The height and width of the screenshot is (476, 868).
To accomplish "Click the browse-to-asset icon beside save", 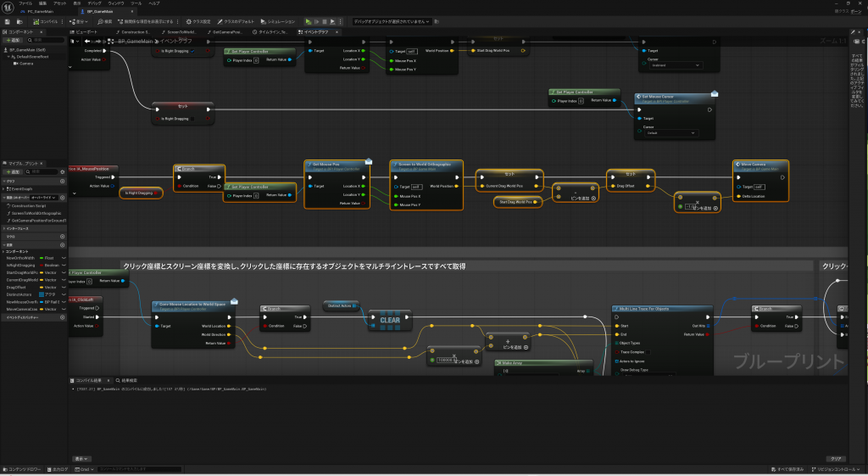I will pos(19,21).
